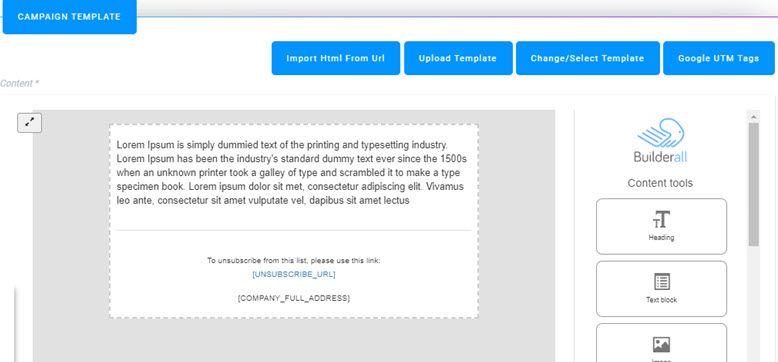Image resolution: width=778 pixels, height=362 pixels.
Task: Open Google UTM Tags
Action: (718, 58)
